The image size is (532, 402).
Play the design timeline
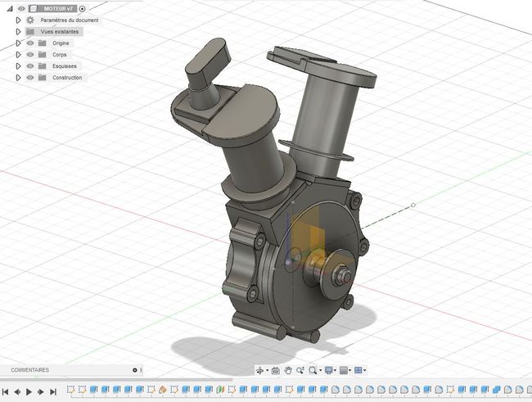(29, 392)
